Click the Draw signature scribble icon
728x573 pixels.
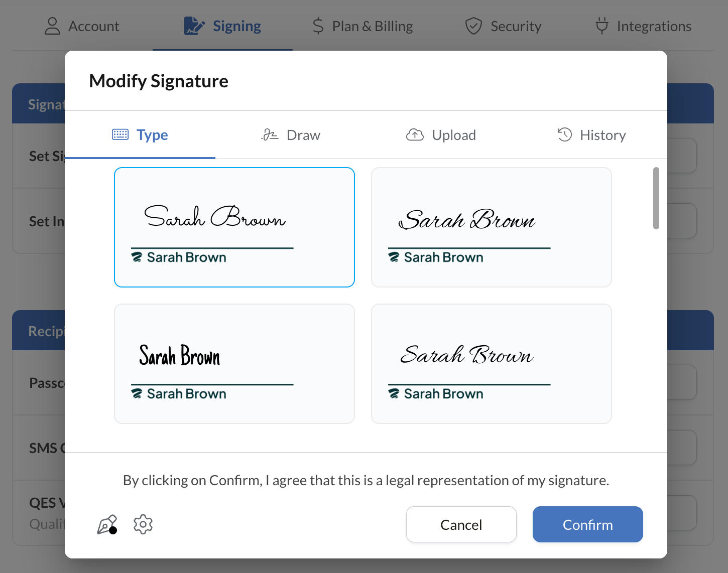270,135
